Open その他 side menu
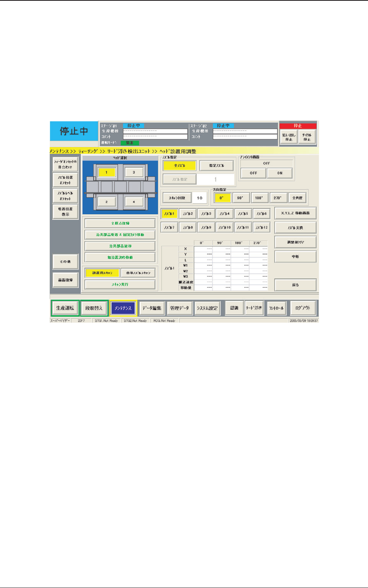Screen dimensions: 368x588 (x=65, y=262)
